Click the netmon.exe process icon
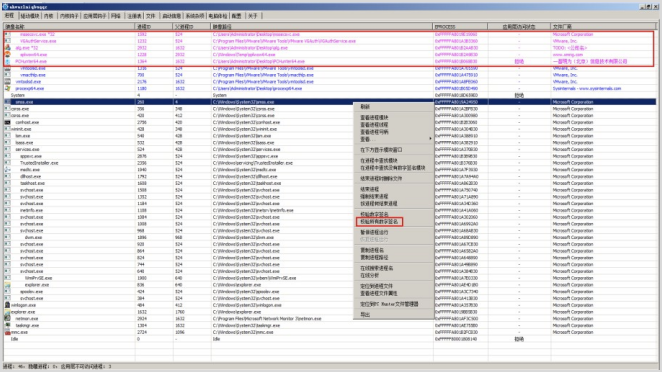 coord(8,318)
